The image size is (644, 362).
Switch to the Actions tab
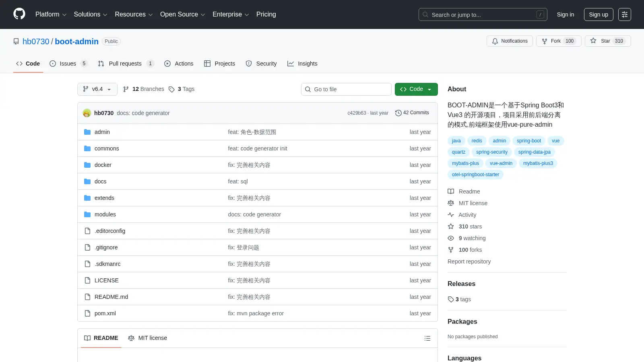179,64
